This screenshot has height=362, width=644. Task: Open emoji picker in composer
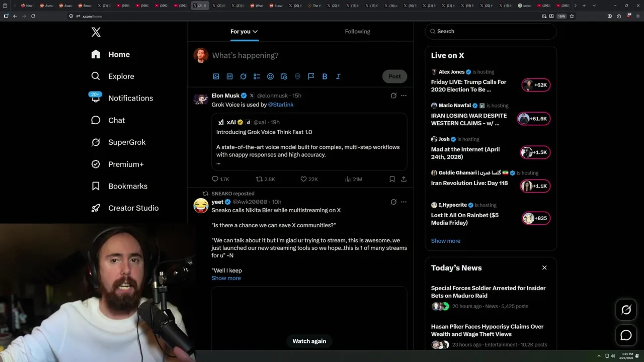(270, 76)
